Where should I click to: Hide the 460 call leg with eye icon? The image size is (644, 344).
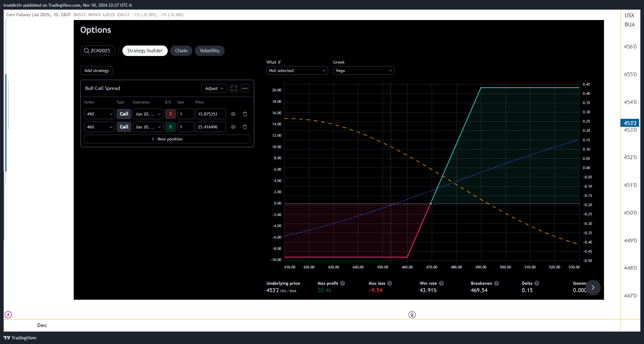pyautogui.click(x=233, y=127)
